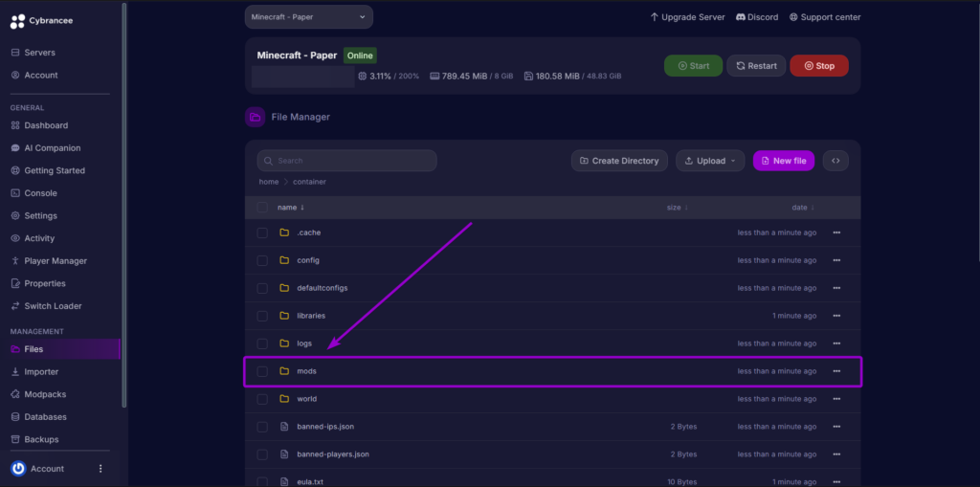Open the three-dot menu for mods row

point(836,371)
